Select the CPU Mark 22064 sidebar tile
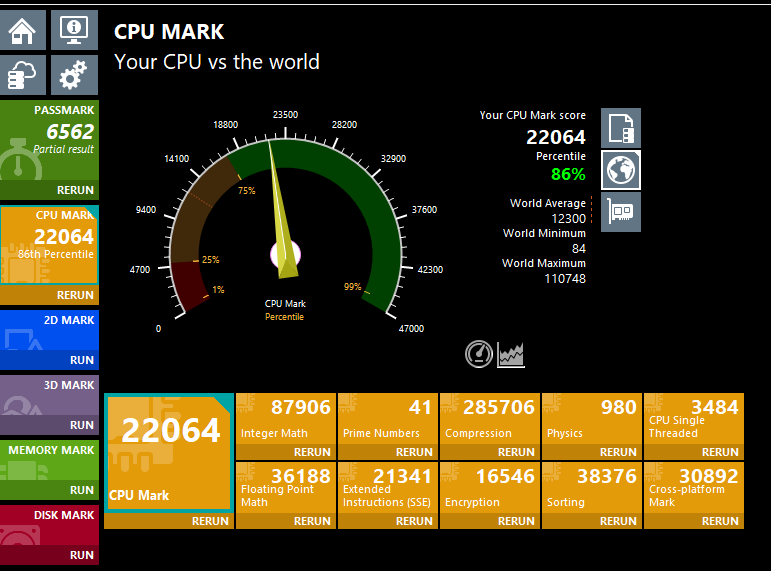771x571 pixels. click(x=49, y=245)
